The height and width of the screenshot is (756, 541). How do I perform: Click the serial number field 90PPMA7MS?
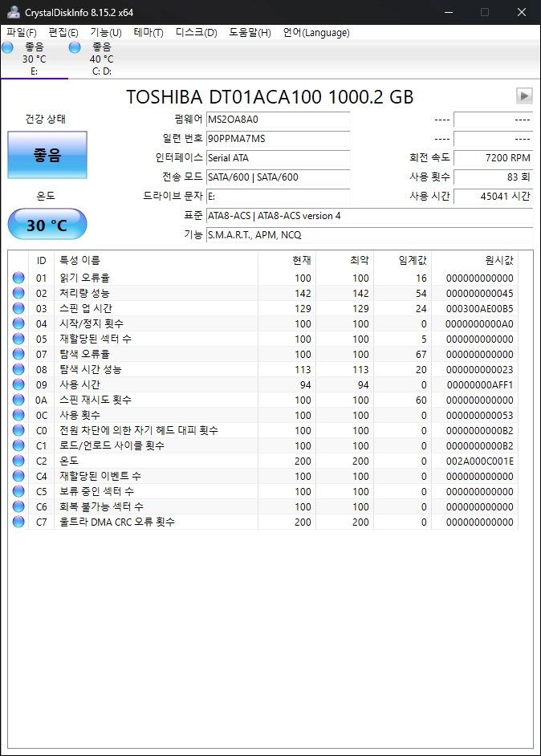pos(279,138)
